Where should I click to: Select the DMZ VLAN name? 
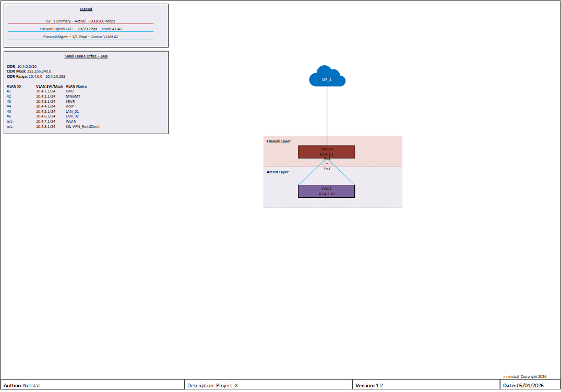70,91
